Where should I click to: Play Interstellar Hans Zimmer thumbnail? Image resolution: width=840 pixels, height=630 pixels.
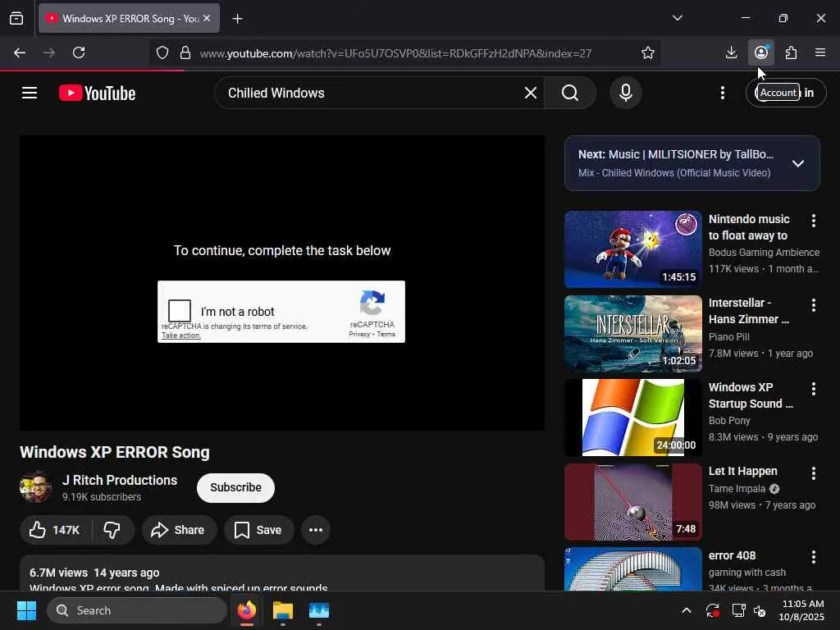coord(632,333)
